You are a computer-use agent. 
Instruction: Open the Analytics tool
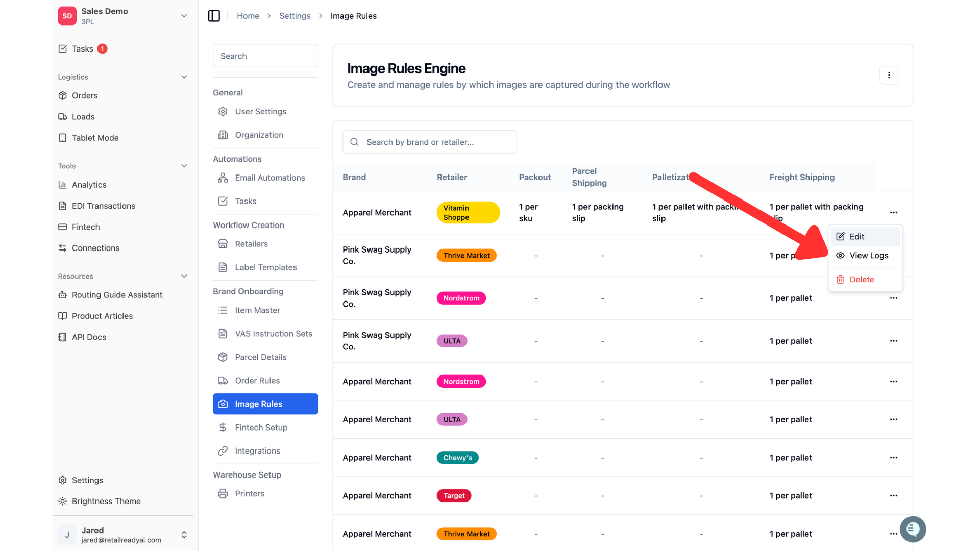click(89, 185)
